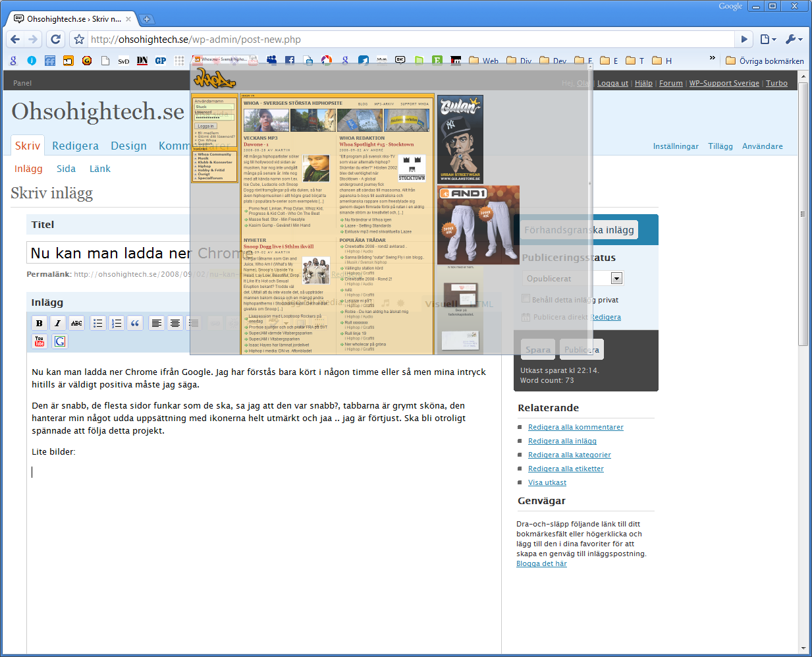Open the SvD bookmark

(124, 61)
